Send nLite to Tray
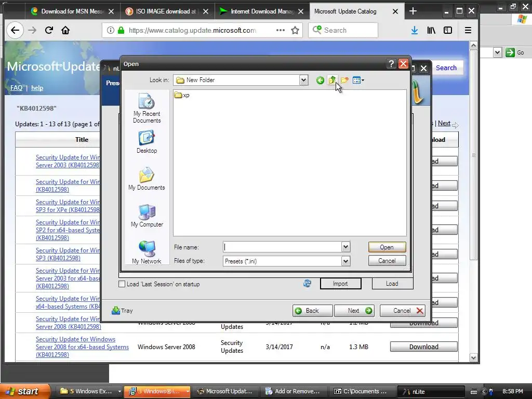Image resolution: width=532 pixels, height=399 pixels. coord(123,311)
